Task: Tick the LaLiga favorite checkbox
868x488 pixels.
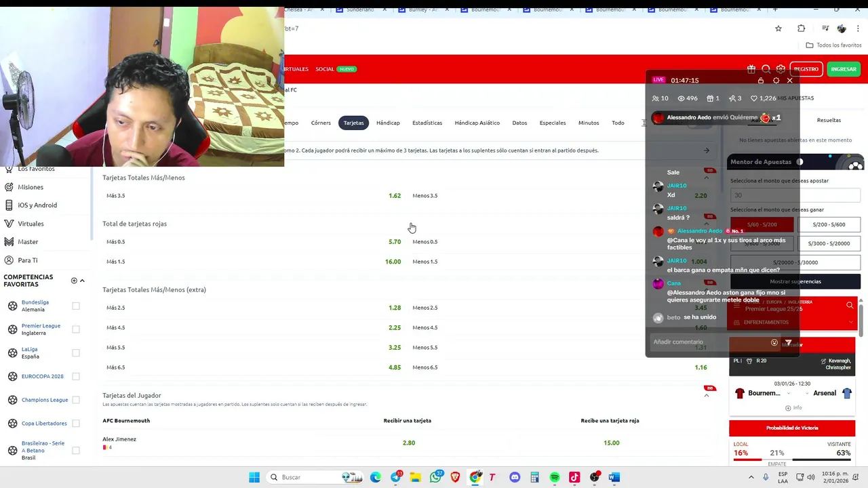Action: (x=76, y=352)
